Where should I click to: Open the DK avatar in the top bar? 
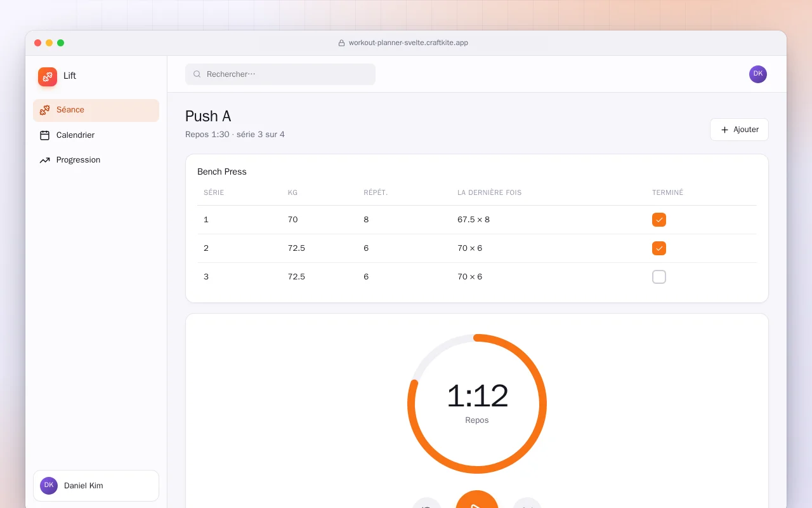coord(758,74)
